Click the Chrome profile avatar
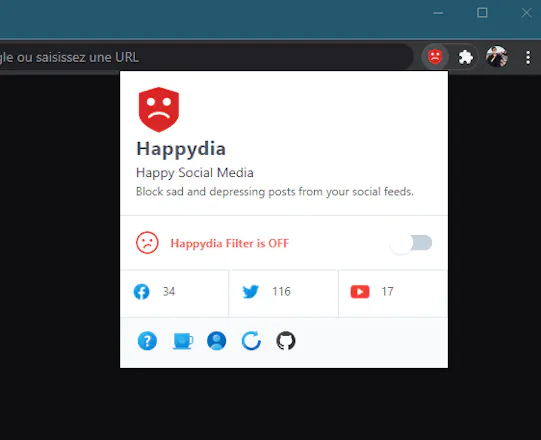 pyautogui.click(x=496, y=56)
